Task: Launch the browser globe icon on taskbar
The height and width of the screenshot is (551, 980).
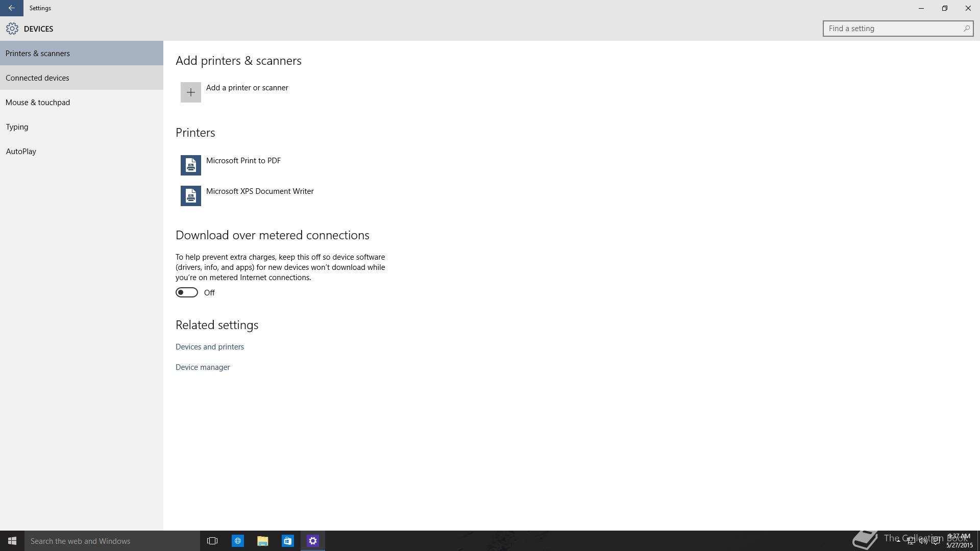Action: pos(238,541)
